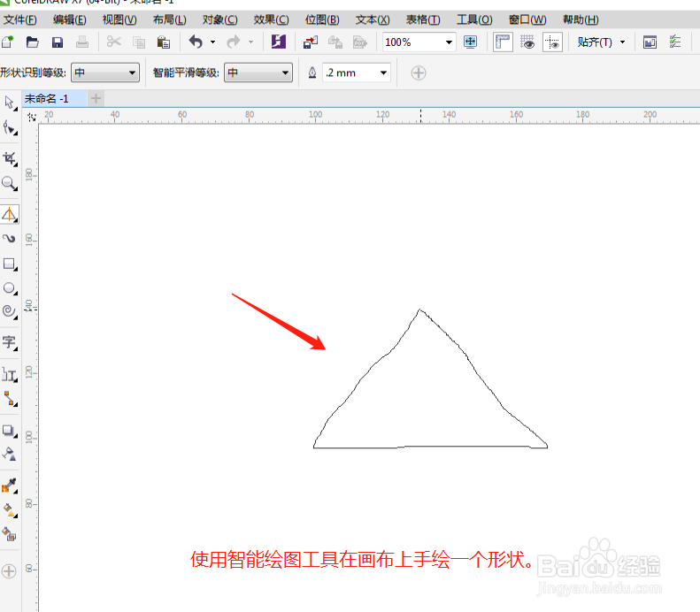Toggle rulers display
This screenshot has width=700, height=612.
(503, 42)
